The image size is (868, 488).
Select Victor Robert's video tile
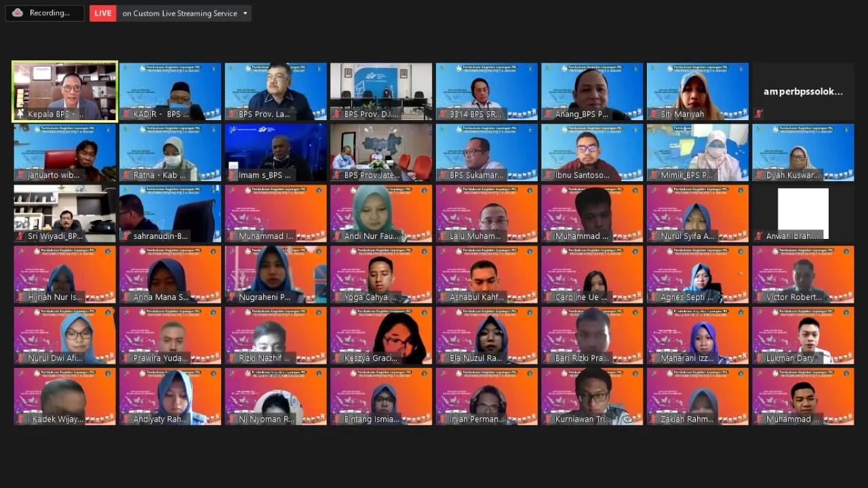803,273
